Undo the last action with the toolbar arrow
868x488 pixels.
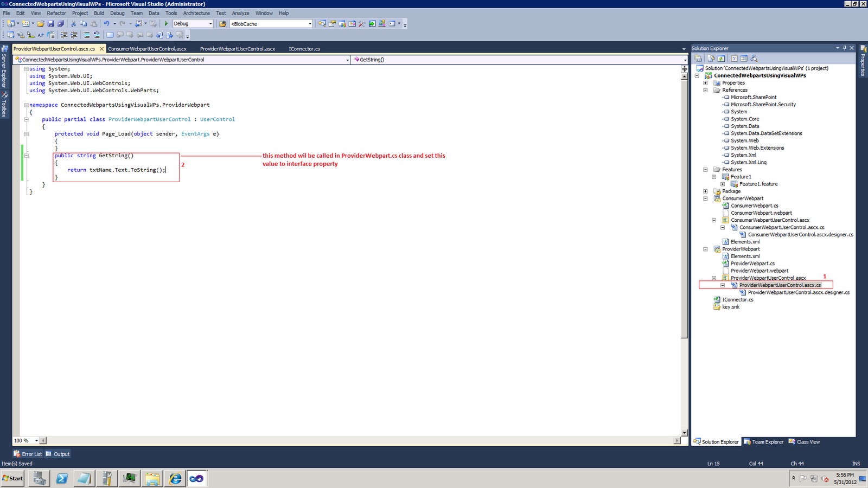[107, 24]
